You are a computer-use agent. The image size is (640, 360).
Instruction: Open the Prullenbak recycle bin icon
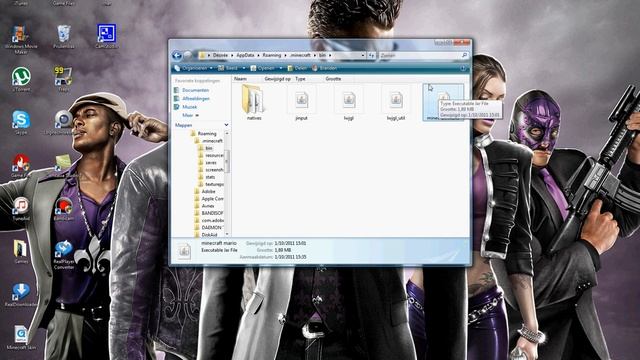tap(64, 37)
